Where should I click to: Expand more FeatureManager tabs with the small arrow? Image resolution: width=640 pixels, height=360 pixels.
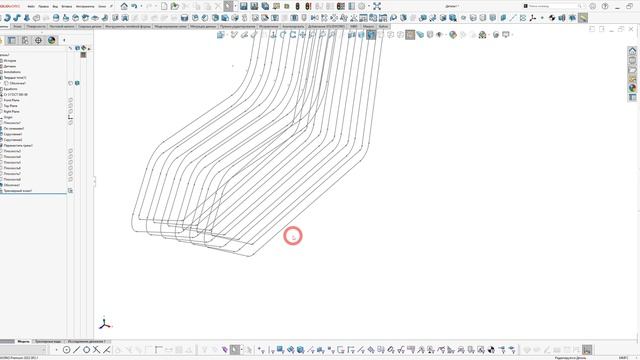point(64,40)
